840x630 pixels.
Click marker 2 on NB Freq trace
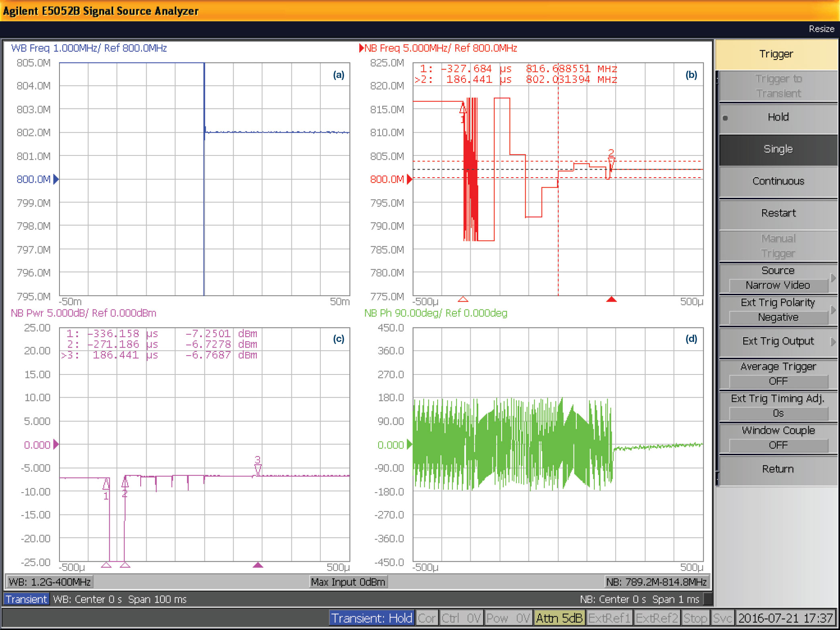point(611,162)
